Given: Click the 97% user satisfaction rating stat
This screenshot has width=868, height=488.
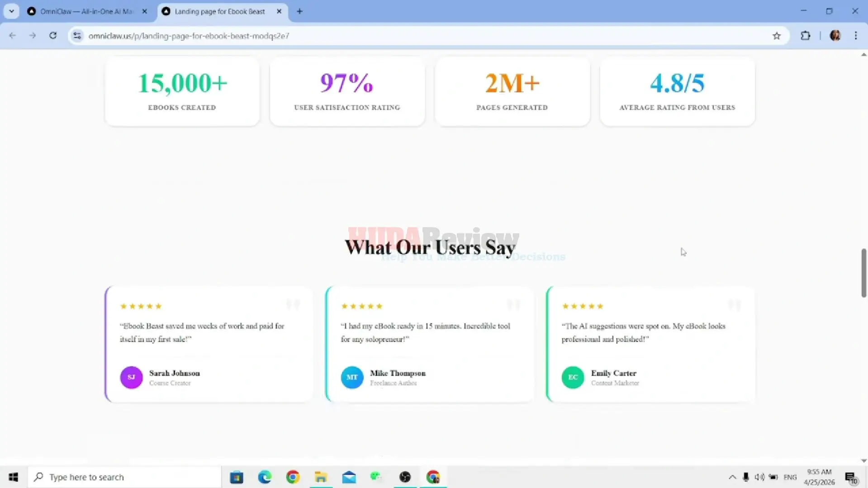Looking at the screenshot, I should tap(347, 91).
